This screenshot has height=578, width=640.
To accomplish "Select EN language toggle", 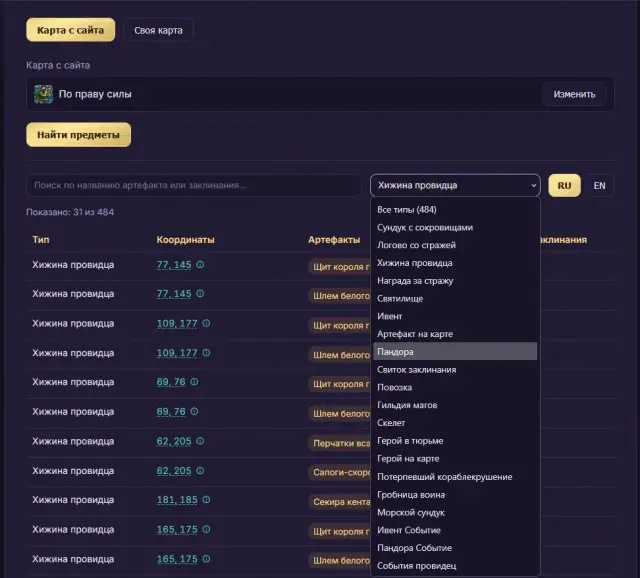I will pos(599,186).
